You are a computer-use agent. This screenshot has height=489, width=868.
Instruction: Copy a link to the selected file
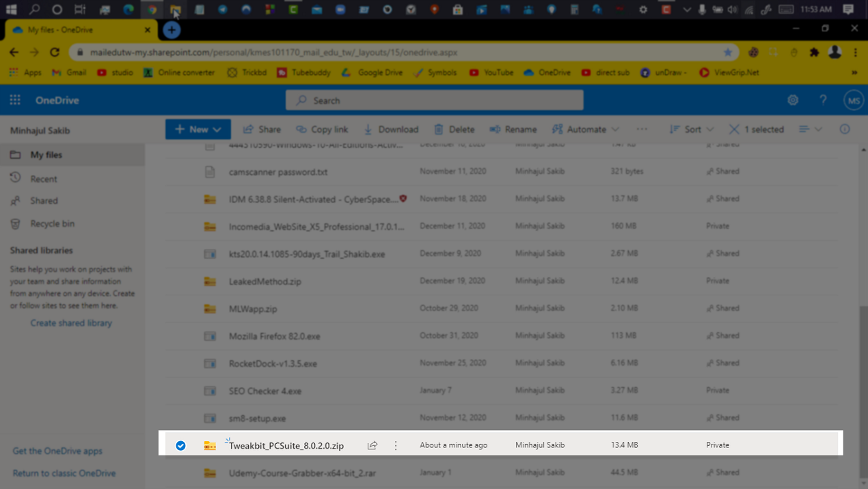click(x=322, y=129)
